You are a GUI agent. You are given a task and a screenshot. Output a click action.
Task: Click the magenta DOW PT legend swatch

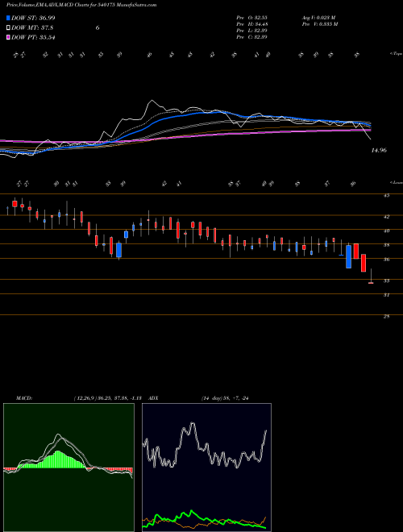(x=8, y=37)
